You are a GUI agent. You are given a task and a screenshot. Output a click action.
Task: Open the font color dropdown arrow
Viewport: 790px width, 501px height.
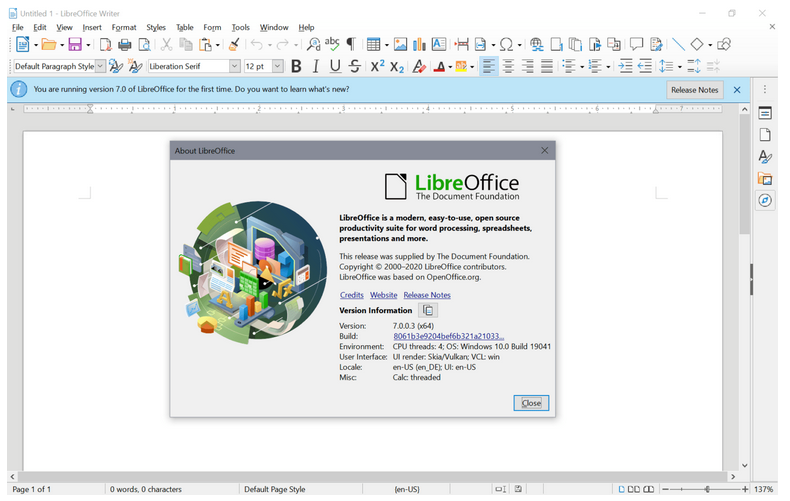coord(450,67)
